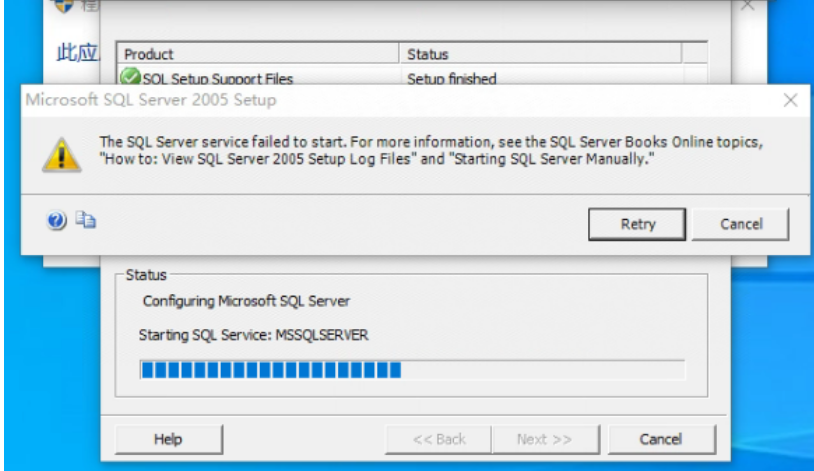Click the Starting SQL Service: MSSQLSERVER text

[253, 335]
